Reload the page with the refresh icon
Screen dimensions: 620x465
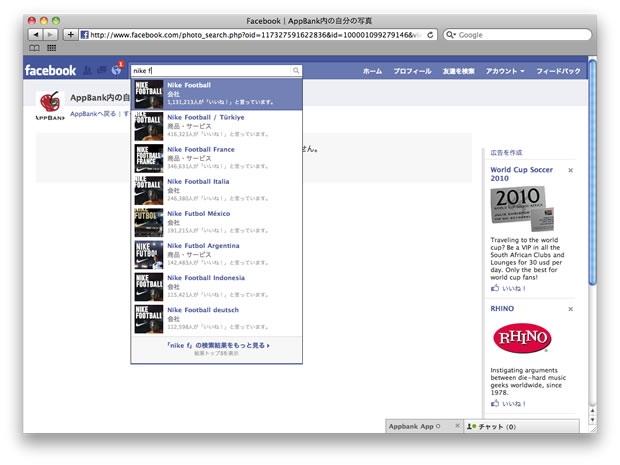coord(430,35)
